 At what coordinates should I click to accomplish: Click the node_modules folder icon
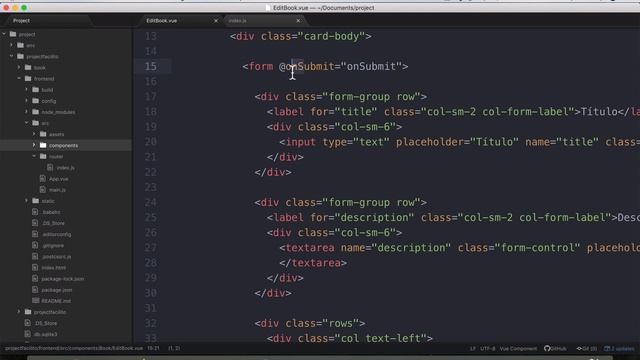36,111
